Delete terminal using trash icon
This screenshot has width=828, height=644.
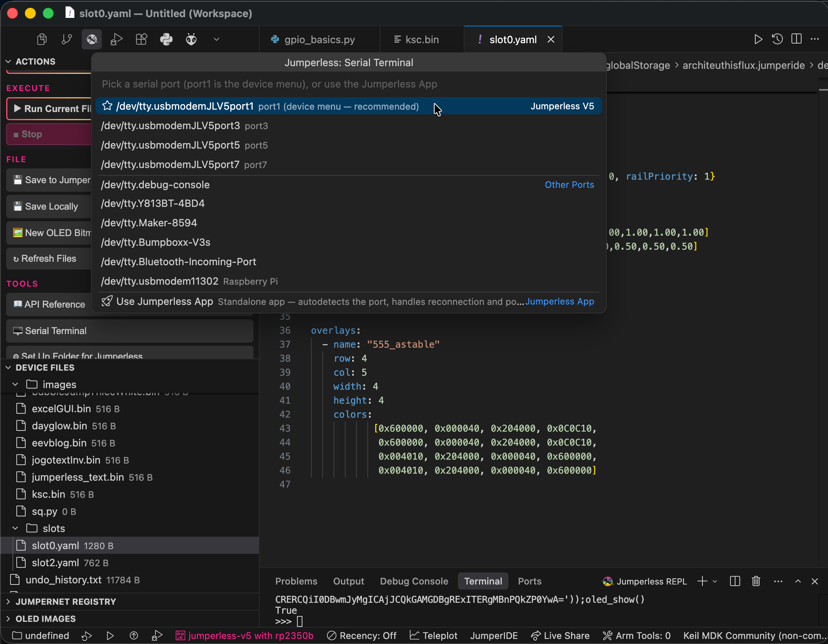pos(756,581)
